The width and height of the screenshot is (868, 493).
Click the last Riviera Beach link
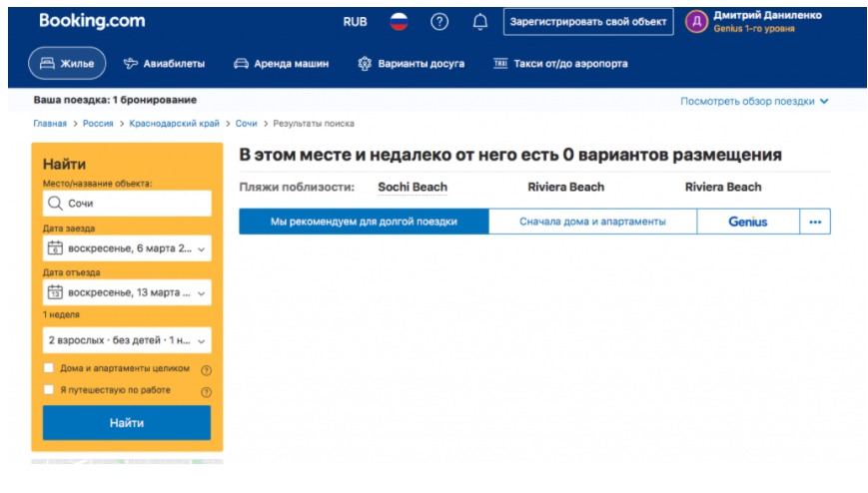[723, 188]
